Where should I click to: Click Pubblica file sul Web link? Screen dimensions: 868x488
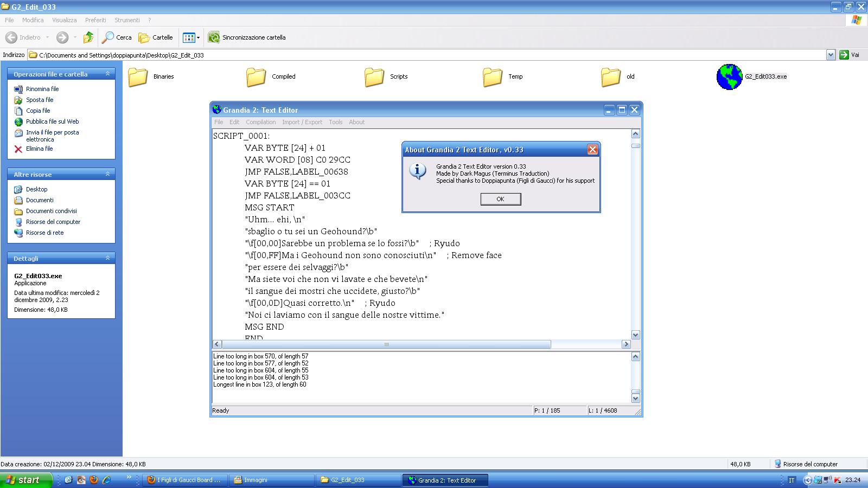(x=53, y=121)
